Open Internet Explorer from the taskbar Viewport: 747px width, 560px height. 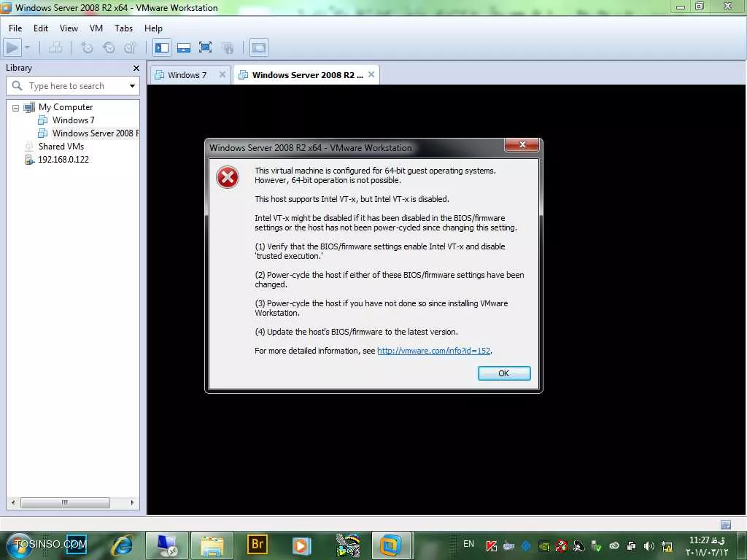[x=123, y=545]
